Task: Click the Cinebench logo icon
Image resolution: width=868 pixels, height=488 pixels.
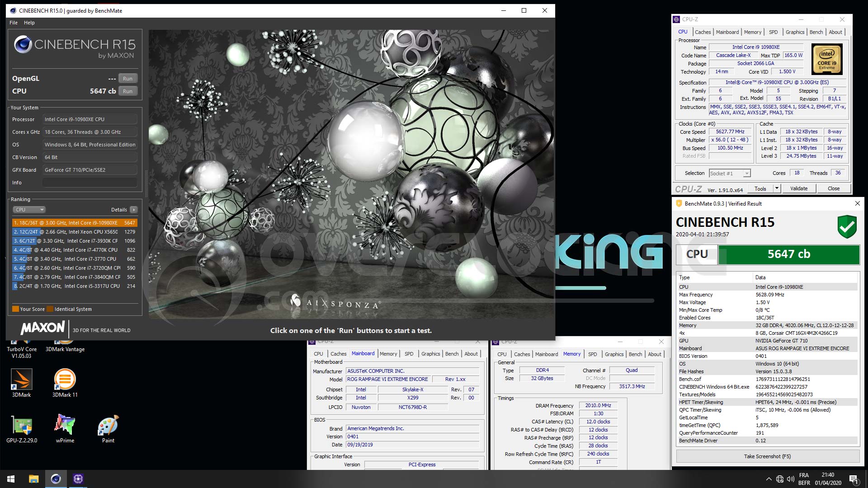Action: [x=23, y=44]
